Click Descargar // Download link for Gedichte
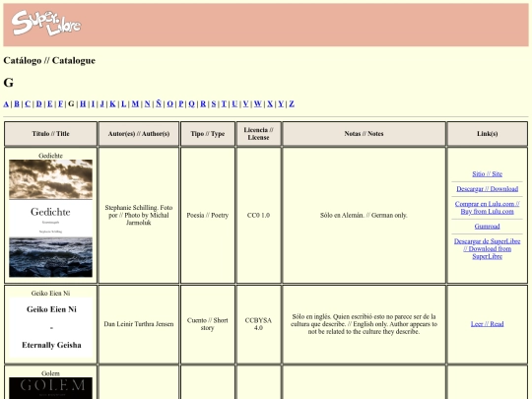532x399 pixels. tap(488, 189)
